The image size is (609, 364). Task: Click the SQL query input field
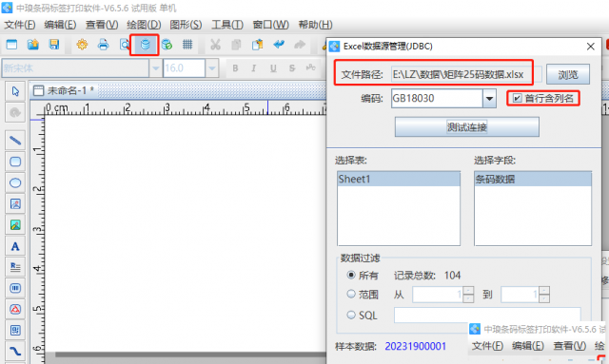pos(487,316)
